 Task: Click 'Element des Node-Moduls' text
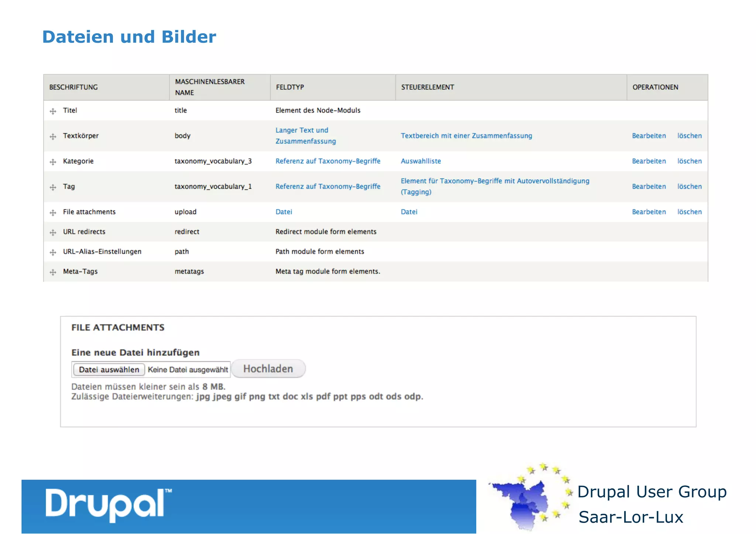[x=318, y=110]
